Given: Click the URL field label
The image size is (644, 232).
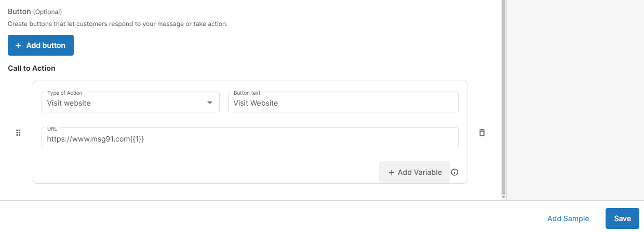Looking at the screenshot, I should click(52, 128).
